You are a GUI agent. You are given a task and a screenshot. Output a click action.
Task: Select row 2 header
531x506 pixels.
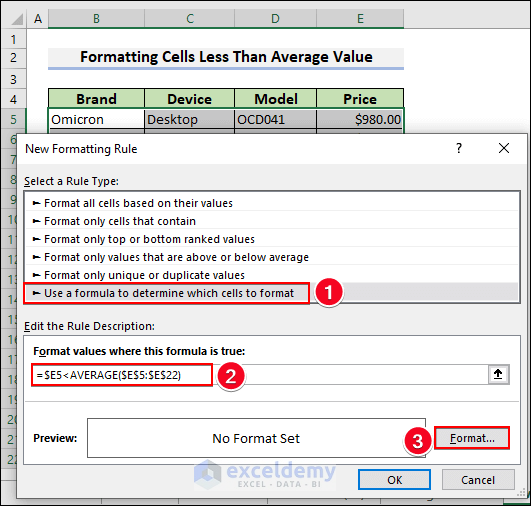point(13,57)
